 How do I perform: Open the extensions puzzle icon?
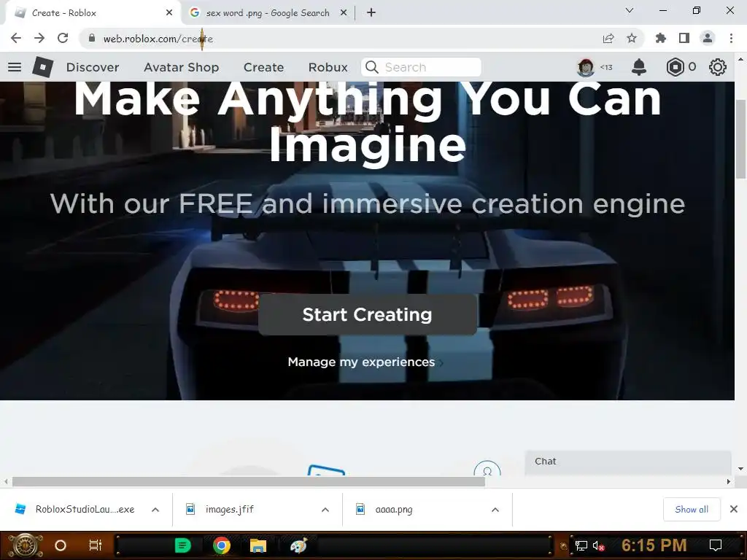click(660, 38)
